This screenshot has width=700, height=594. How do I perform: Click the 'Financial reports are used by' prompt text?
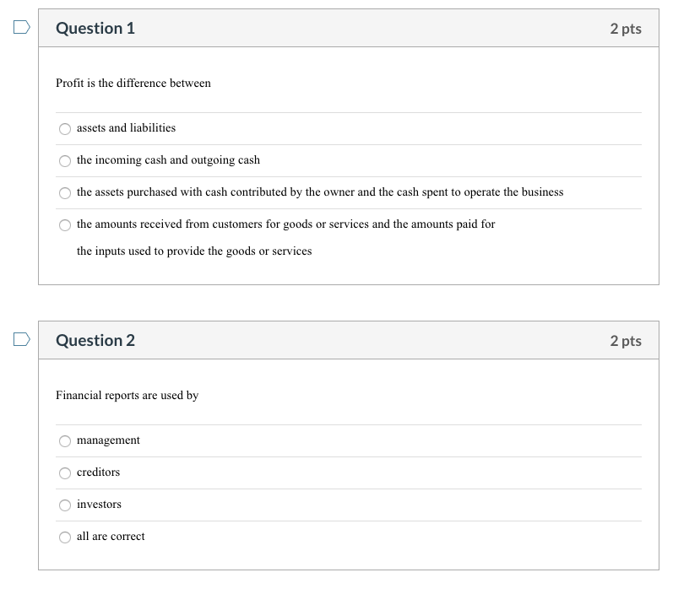click(x=128, y=395)
